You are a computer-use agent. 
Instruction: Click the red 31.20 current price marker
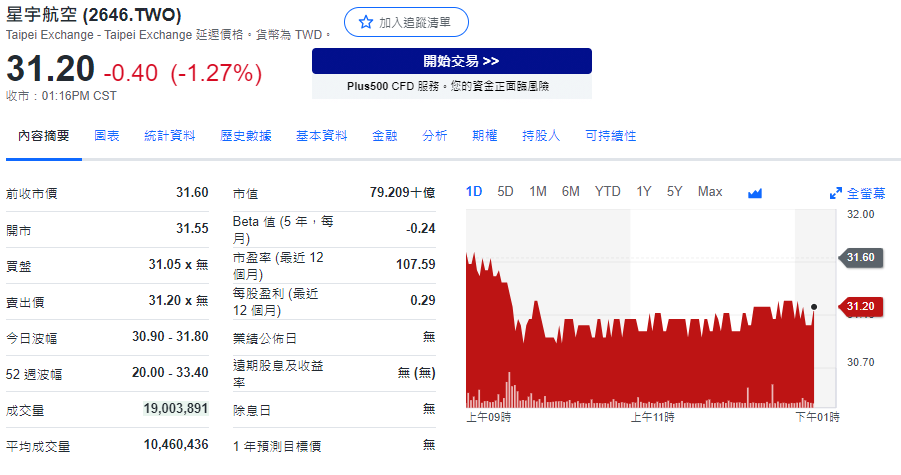pos(860,307)
